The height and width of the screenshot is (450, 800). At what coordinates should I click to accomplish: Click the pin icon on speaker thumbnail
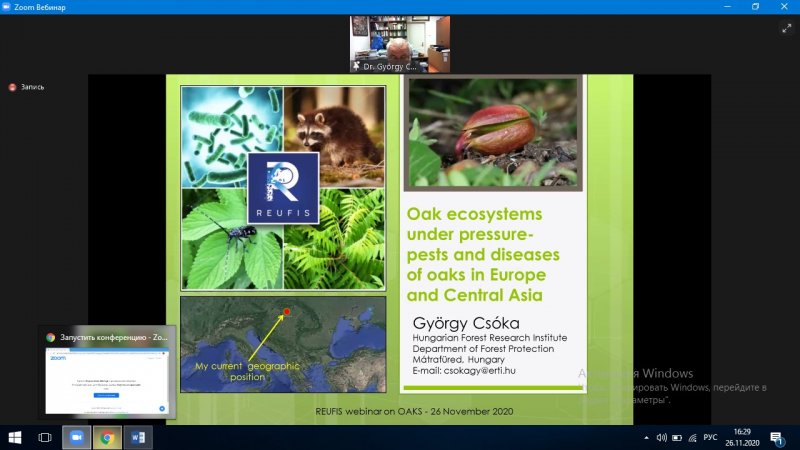(x=357, y=66)
